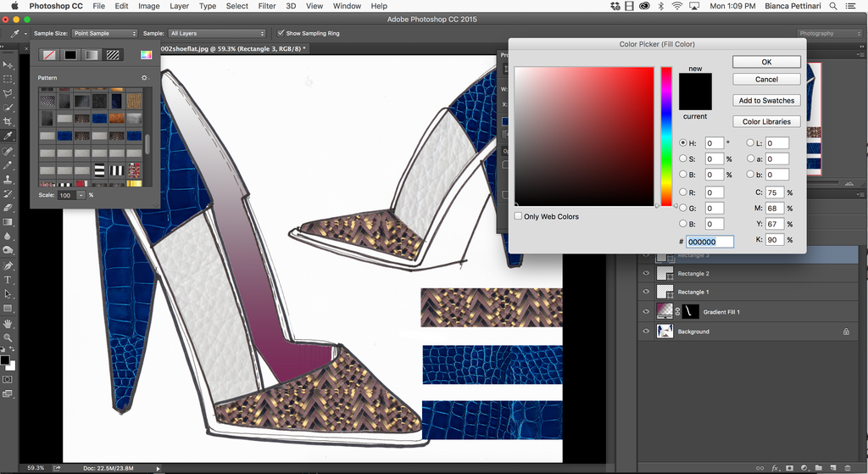868x474 pixels.
Task: Enable Only Web Colors checkbox
Action: [519, 216]
